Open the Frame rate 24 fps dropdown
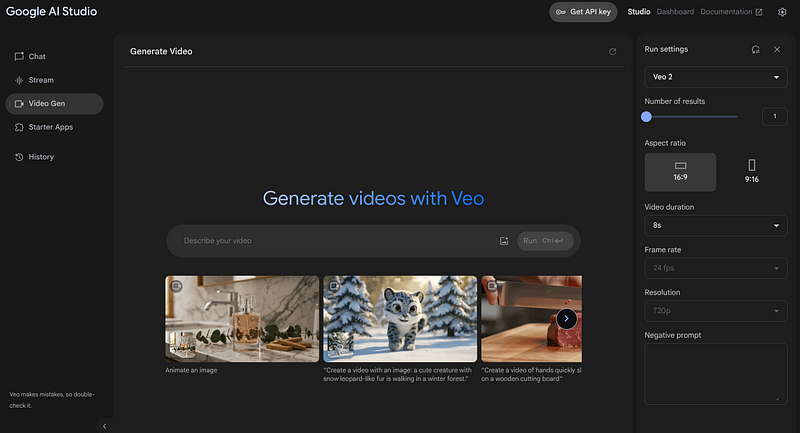 tap(715, 268)
